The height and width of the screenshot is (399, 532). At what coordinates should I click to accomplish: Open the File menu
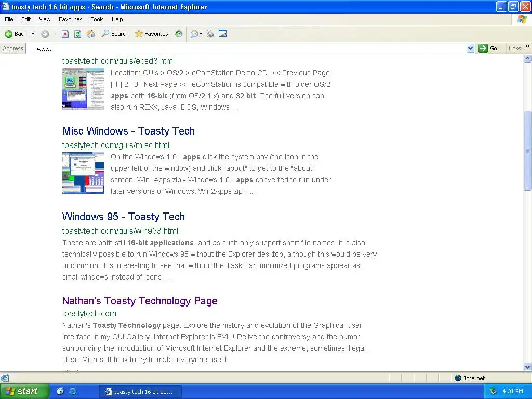point(9,19)
